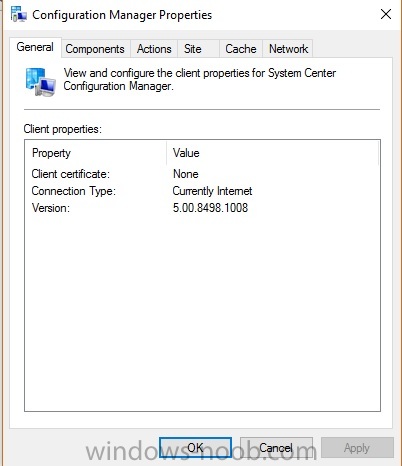Viewport: 402px width, 466px height.
Task: Close the Configuration Manager Properties dialog
Action: pos(386,14)
